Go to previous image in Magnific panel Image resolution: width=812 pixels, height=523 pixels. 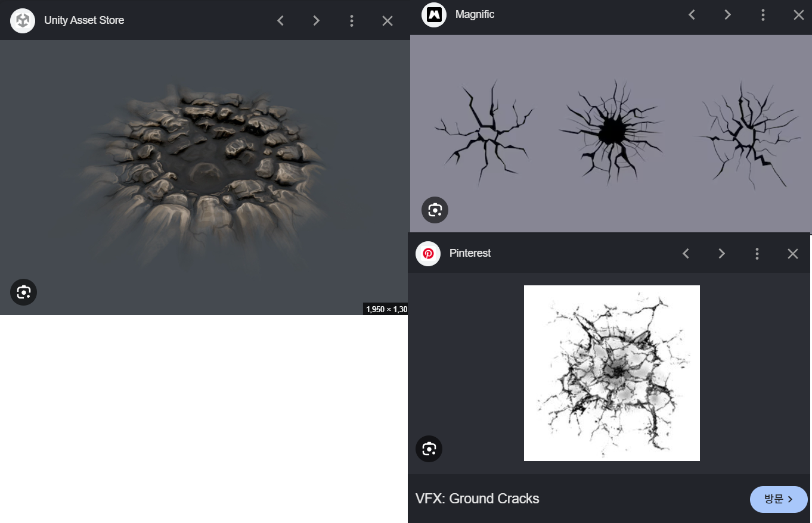click(x=692, y=15)
